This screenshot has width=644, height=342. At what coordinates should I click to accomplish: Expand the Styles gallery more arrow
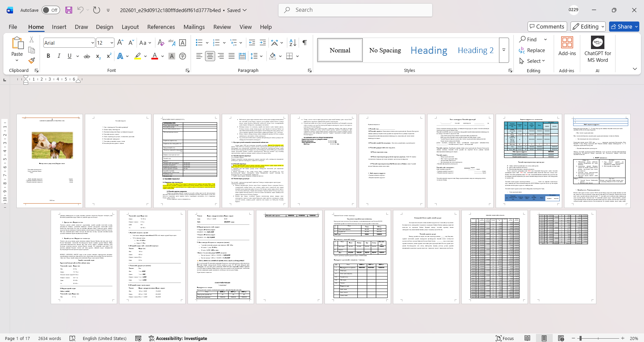pos(504,50)
